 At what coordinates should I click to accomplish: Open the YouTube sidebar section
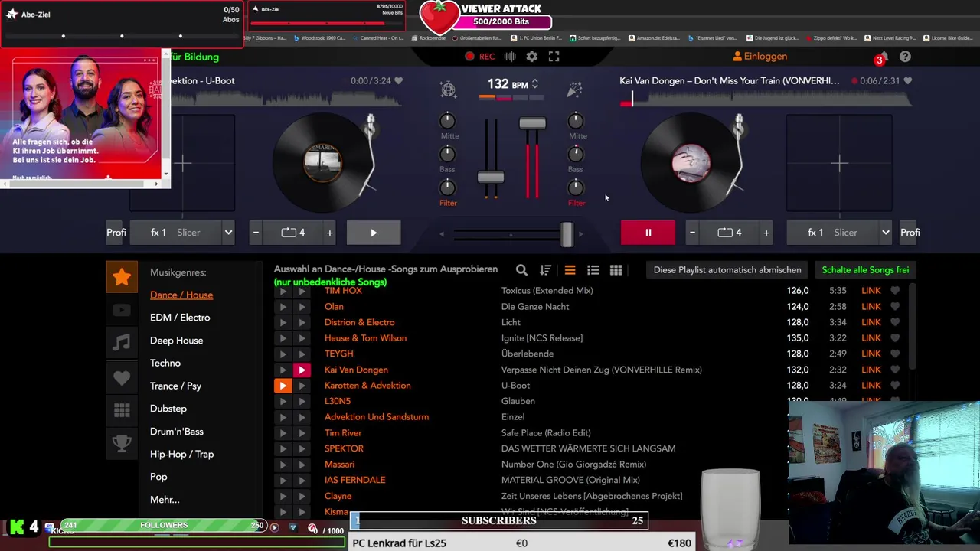pyautogui.click(x=122, y=310)
